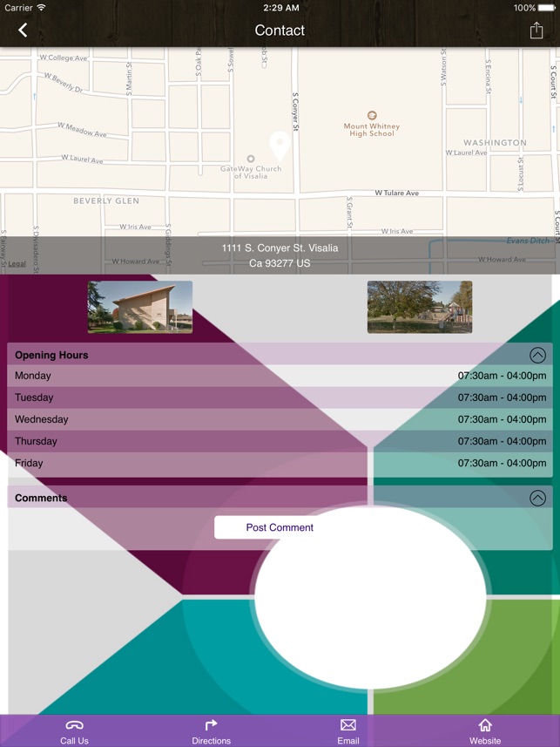This screenshot has width=560, height=747.
Task: Tap the W Tulare Ave map label
Action: (396, 193)
